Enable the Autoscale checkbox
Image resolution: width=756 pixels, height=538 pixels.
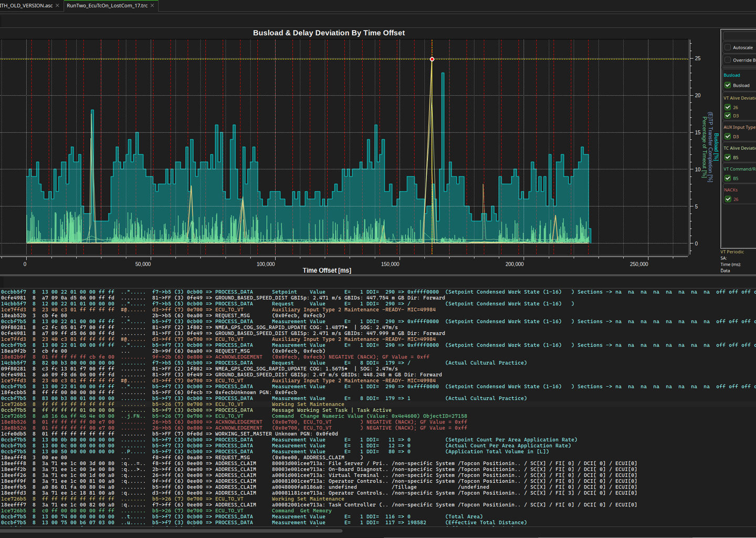[x=728, y=47]
